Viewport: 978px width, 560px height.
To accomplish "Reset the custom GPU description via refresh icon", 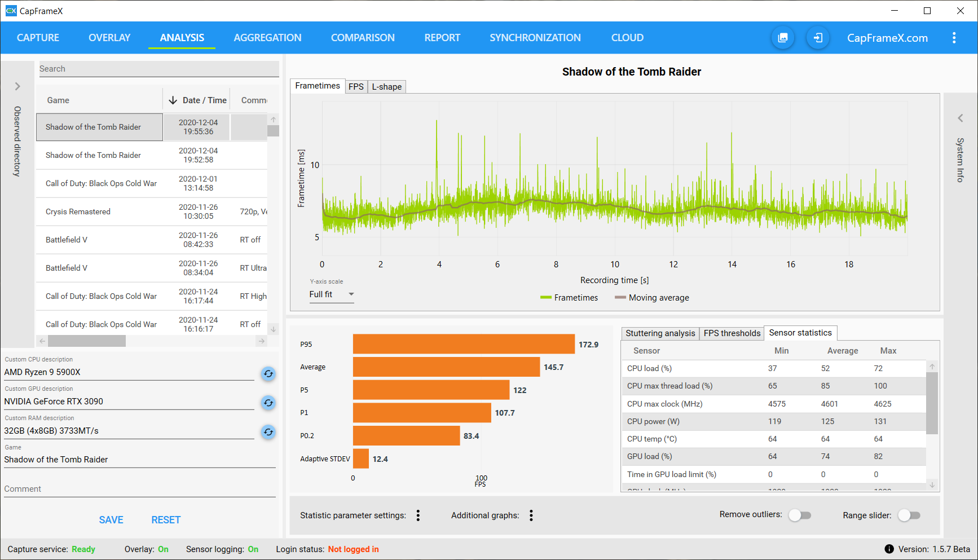I will 268,403.
